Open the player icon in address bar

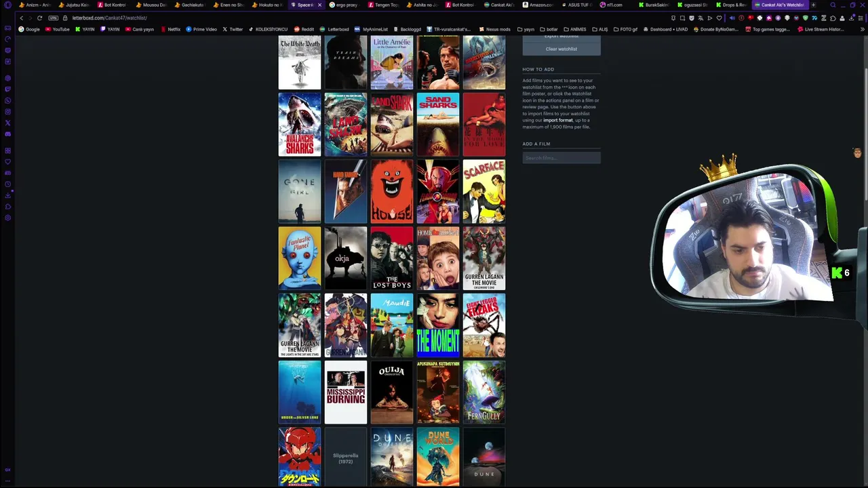710,18
